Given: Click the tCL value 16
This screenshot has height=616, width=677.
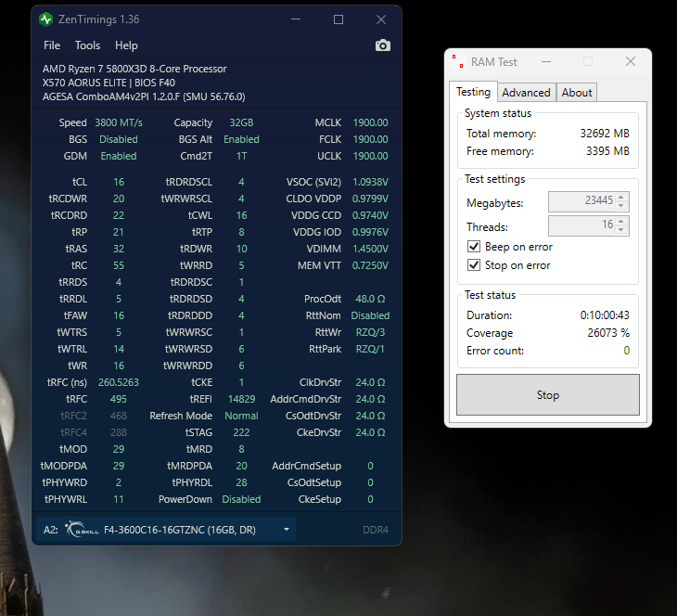Looking at the screenshot, I should coord(119,182).
